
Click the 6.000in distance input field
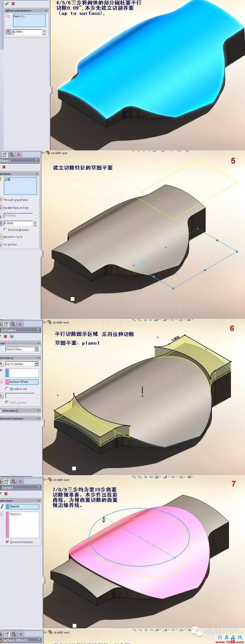tap(18, 223)
